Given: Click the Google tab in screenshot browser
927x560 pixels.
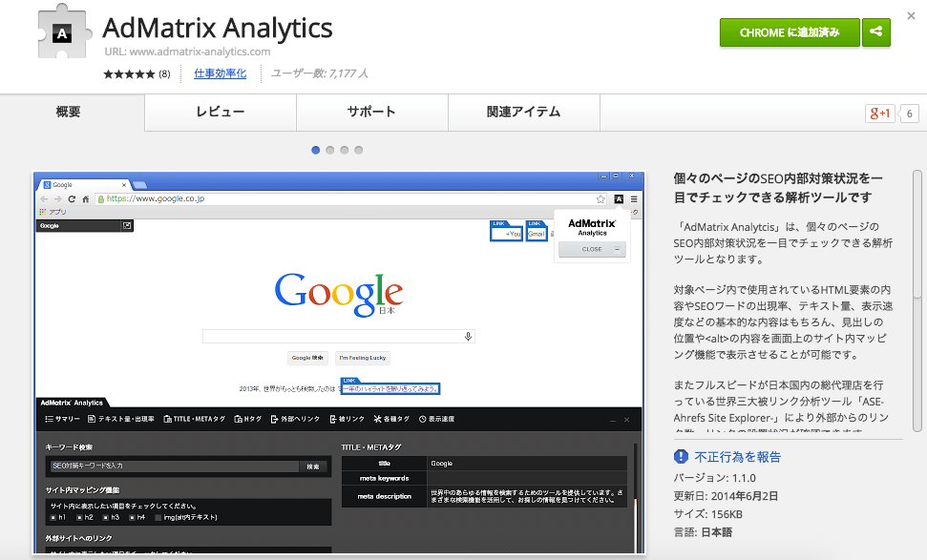Looking at the screenshot, I should (x=85, y=185).
